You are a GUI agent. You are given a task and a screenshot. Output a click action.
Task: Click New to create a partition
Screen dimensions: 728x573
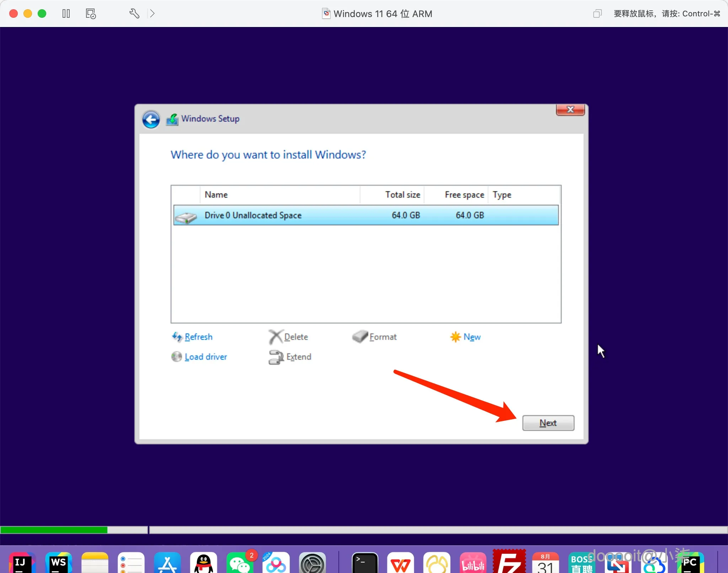tap(471, 337)
